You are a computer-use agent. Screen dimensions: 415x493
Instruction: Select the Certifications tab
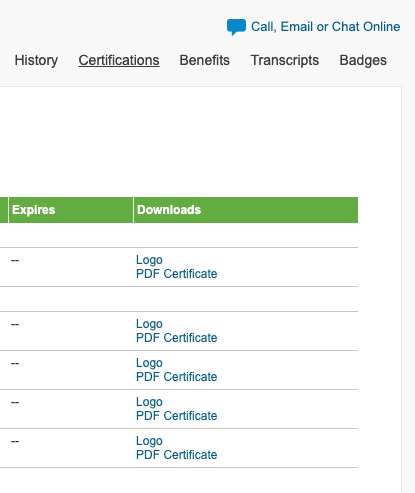119,60
